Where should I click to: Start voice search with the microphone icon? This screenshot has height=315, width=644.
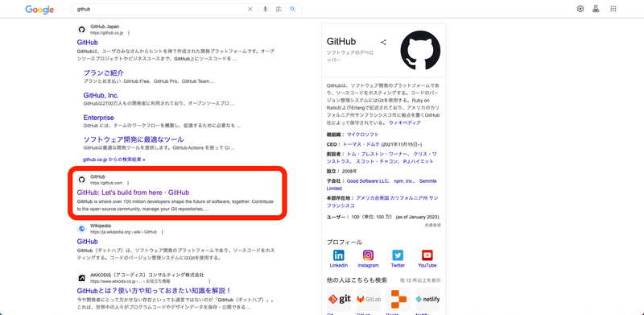click(266, 9)
